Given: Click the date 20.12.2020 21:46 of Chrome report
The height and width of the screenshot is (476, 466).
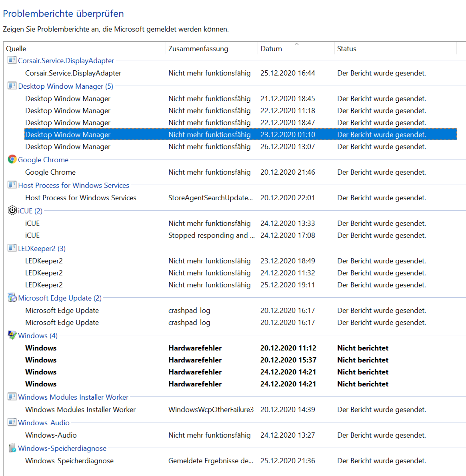Looking at the screenshot, I should tap(287, 172).
